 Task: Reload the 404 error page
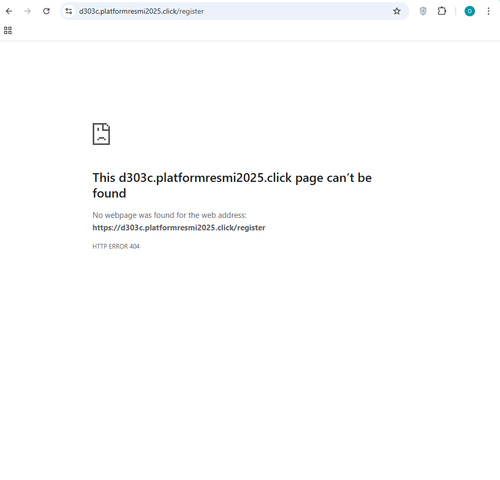coord(46,11)
